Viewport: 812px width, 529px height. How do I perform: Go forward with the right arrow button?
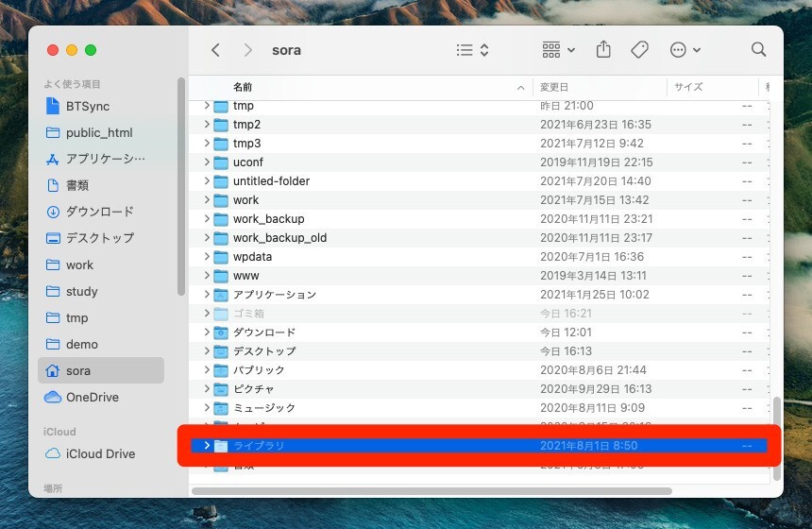[x=248, y=50]
